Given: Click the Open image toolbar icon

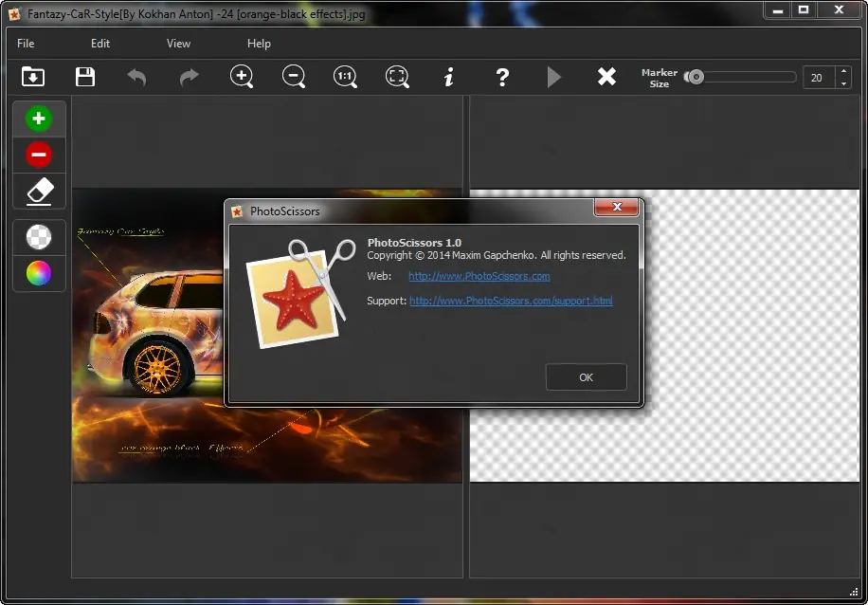Looking at the screenshot, I should pos(33,77).
